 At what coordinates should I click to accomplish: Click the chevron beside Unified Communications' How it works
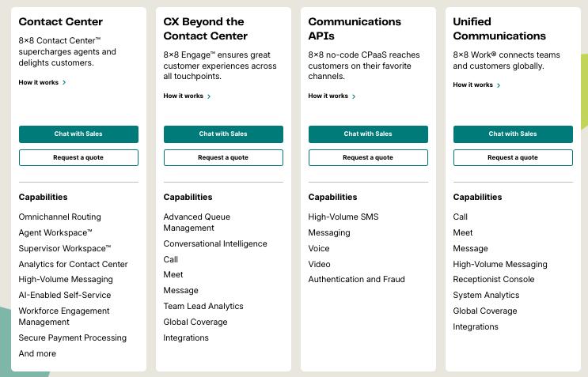(499, 85)
